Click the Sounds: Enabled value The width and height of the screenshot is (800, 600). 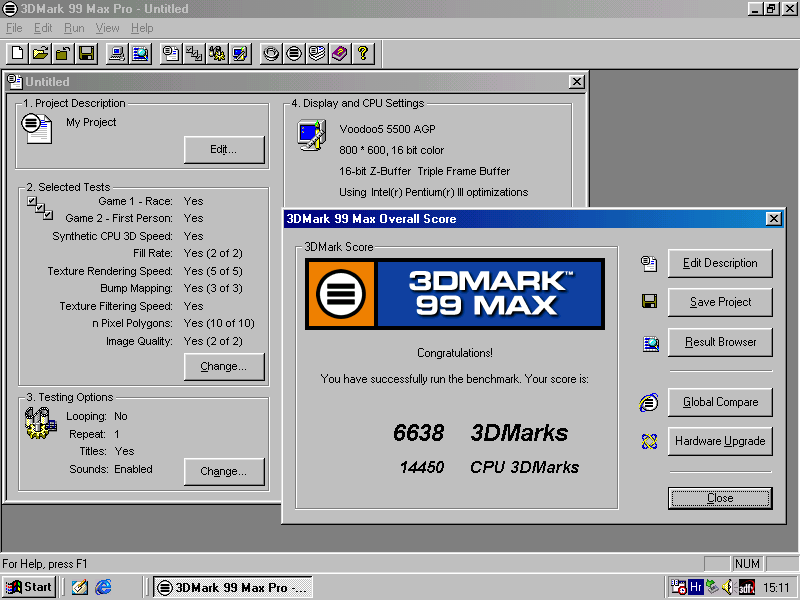click(x=133, y=469)
